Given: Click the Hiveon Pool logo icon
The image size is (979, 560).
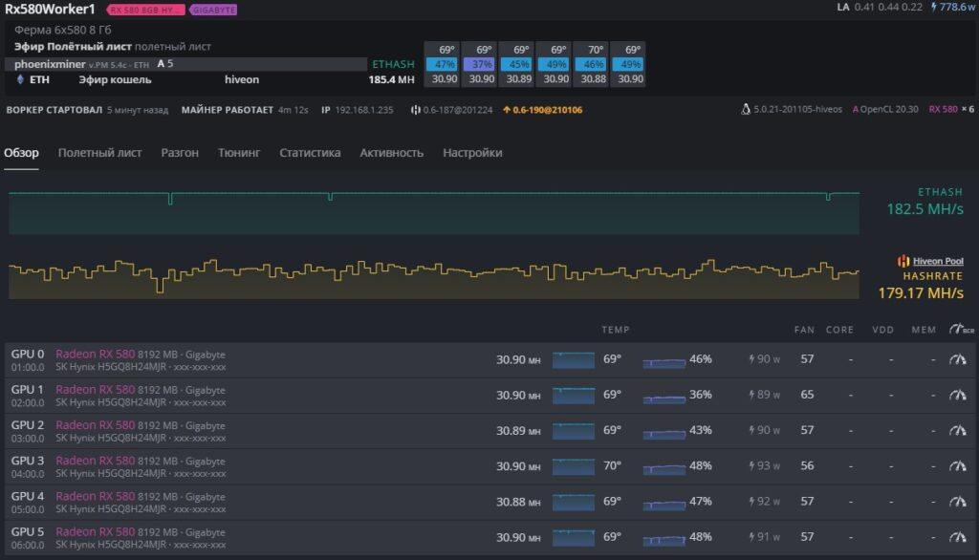Looking at the screenshot, I should (903, 261).
